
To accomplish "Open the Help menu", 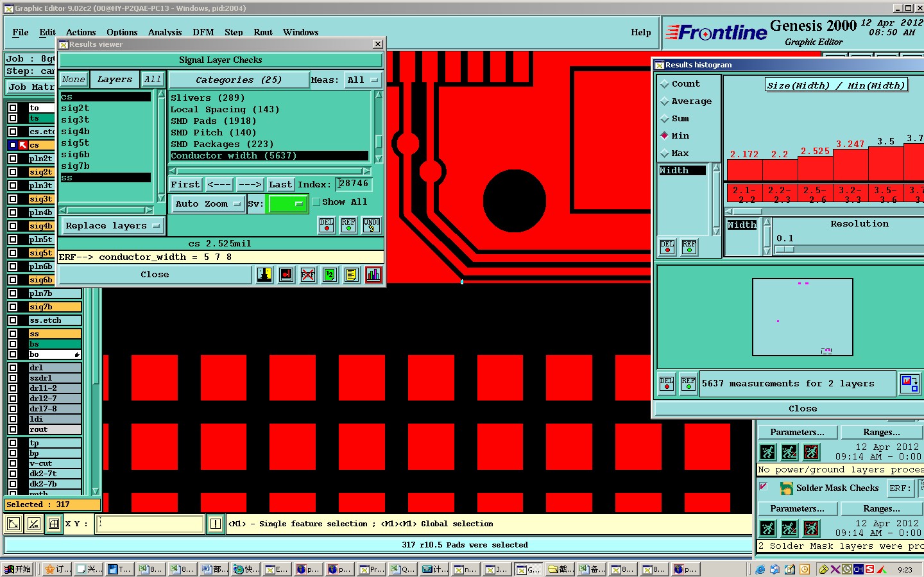I will tap(641, 32).
